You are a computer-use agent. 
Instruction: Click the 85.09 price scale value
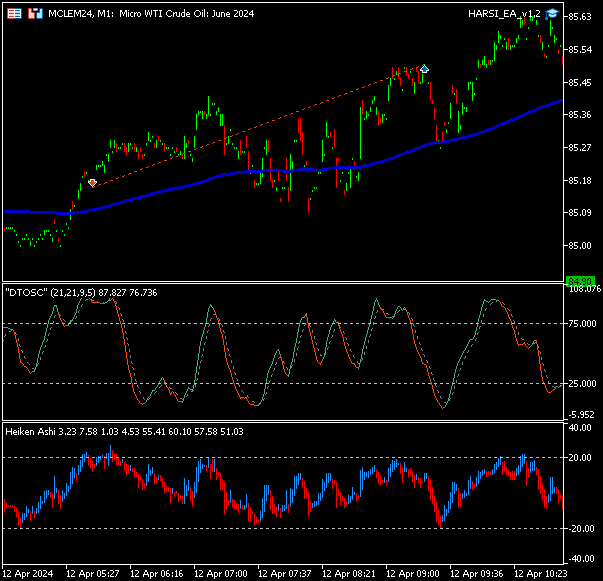pyautogui.click(x=580, y=213)
